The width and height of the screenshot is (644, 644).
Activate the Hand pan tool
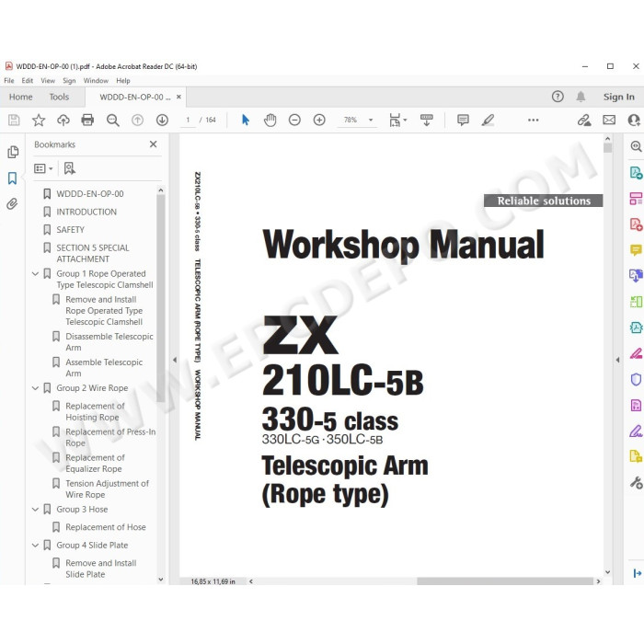pos(270,120)
